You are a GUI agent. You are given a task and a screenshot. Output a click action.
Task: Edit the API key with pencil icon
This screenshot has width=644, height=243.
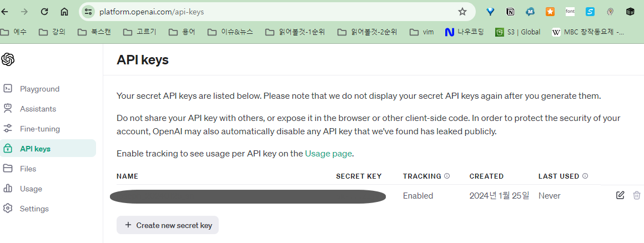(x=620, y=195)
